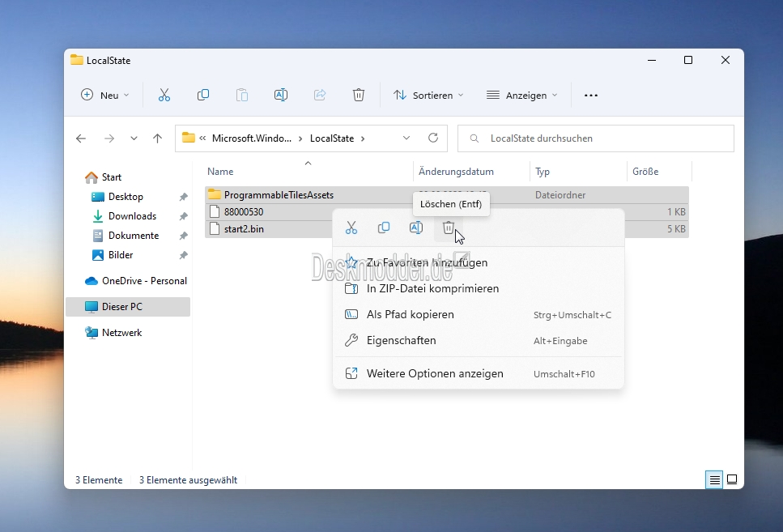Viewport: 783px width, 532px height.
Task: Open the Anzeigen view dropdown
Action: click(x=521, y=95)
